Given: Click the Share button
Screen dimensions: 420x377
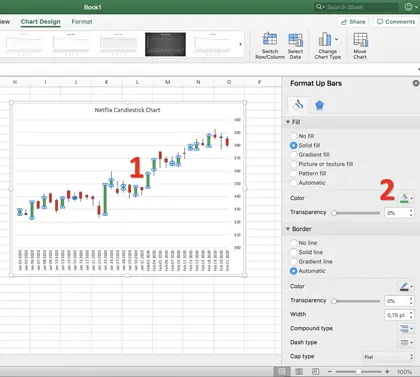Looking at the screenshot, I should point(353,22).
